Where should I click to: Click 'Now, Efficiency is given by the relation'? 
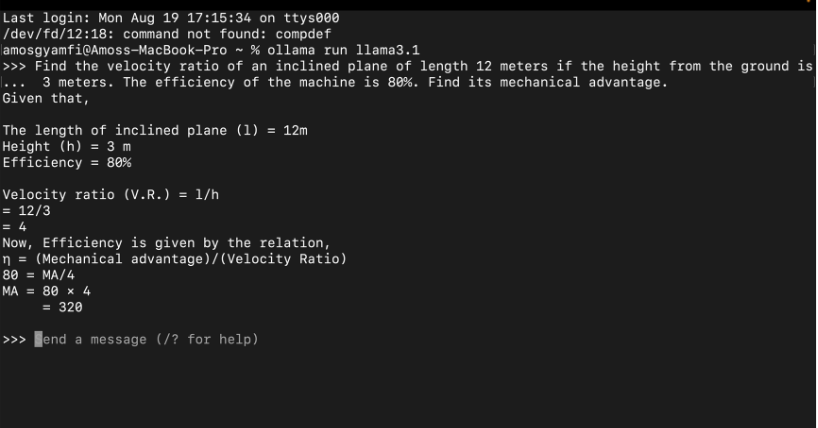pyautogui.click(x=166, y=243)
